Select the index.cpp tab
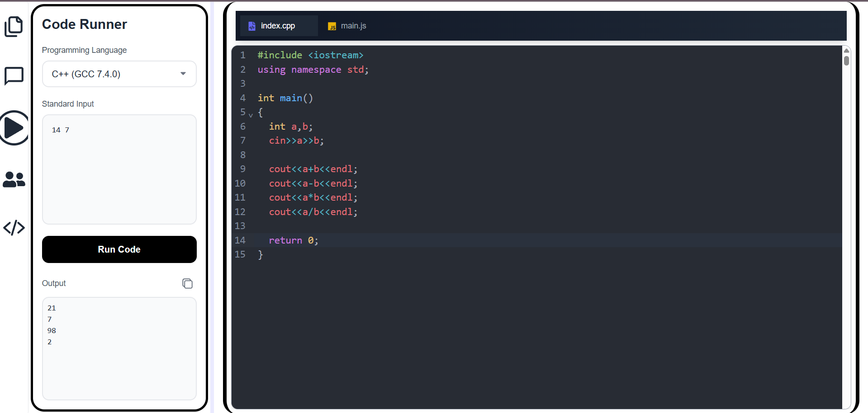The image size is (868, 413). (x=278, y=26)
